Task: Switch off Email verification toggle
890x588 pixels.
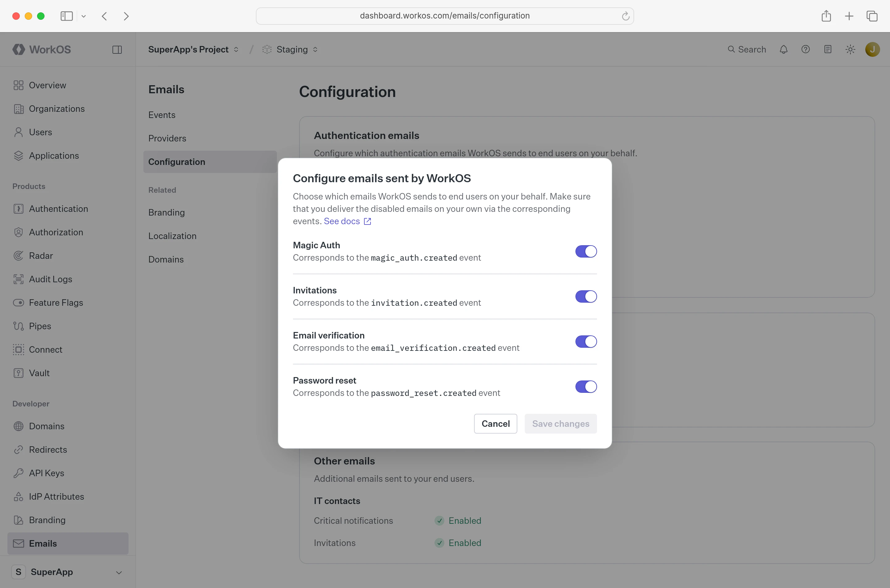Action: 586,341
